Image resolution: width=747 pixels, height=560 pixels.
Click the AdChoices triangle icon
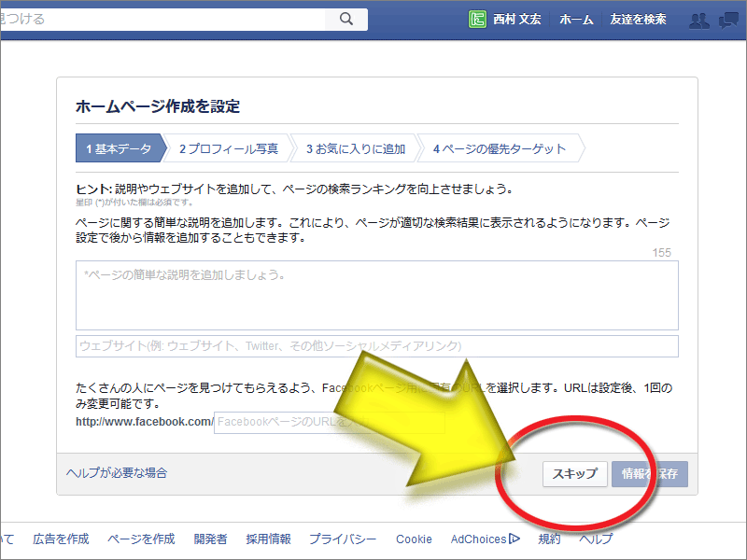pos(514,539)
